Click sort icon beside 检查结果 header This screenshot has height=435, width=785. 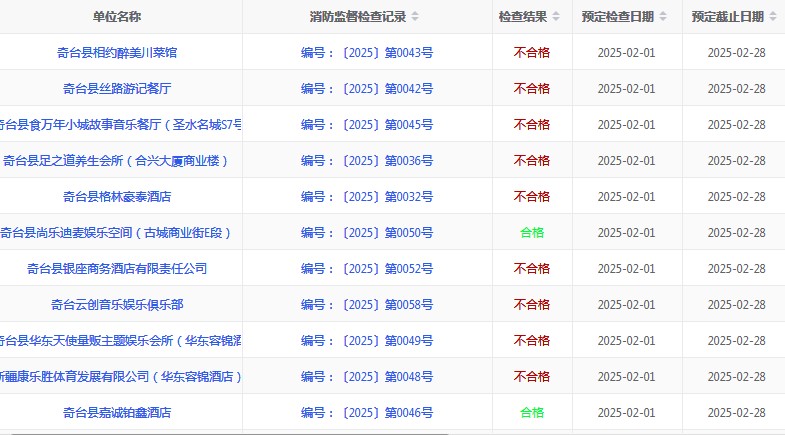[557, 17]
